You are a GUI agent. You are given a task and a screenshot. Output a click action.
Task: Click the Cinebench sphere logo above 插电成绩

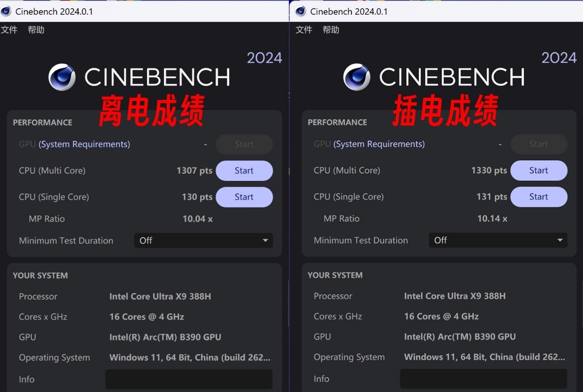coord(357,77)
